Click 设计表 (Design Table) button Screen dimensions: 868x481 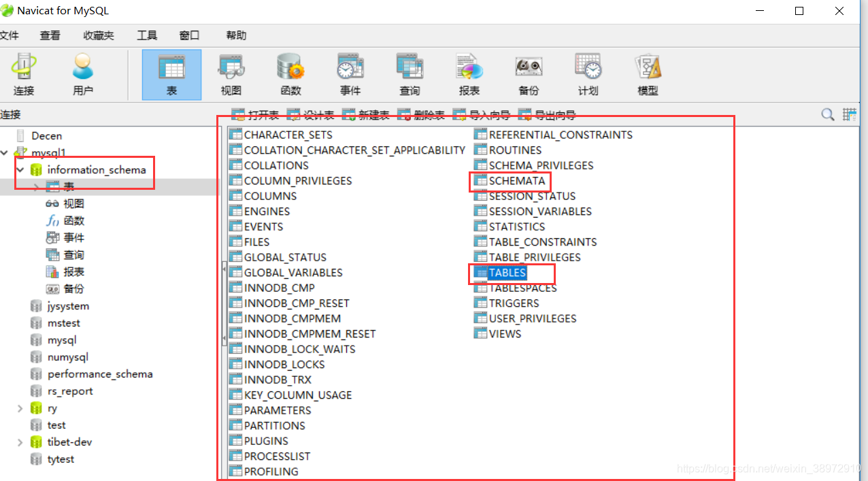[311, 115]
